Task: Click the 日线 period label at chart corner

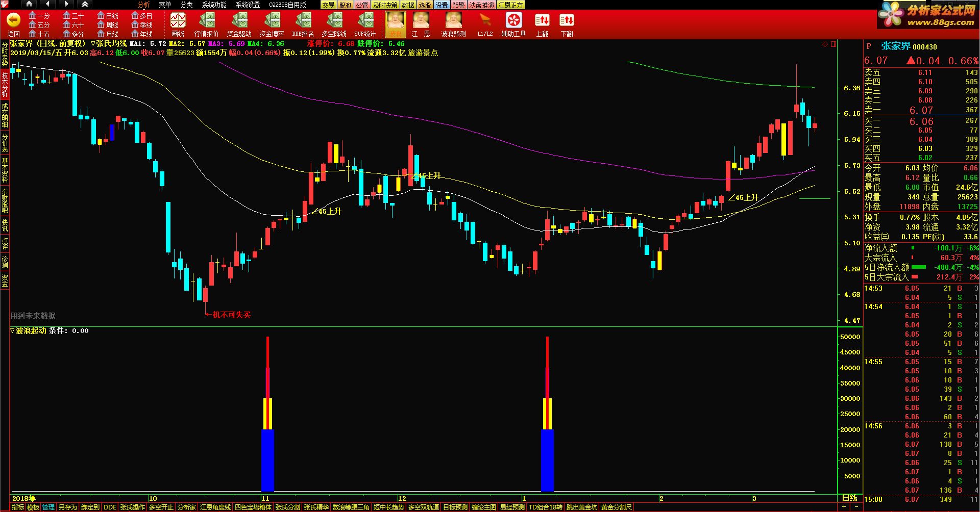Action: tap(849, 498)
